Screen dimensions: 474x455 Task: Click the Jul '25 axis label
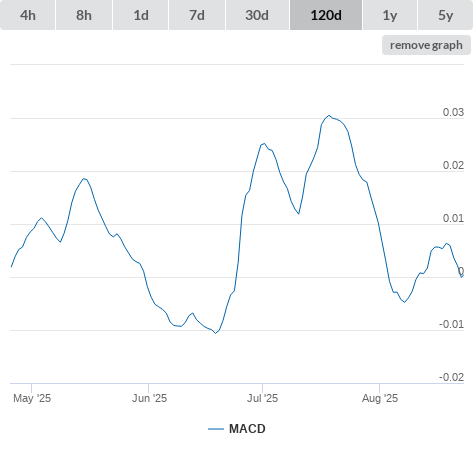(x=262, y=398)
